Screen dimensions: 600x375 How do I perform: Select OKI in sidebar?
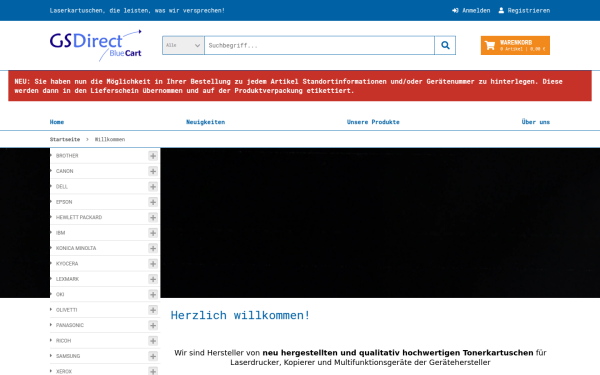tap(60, 294)
